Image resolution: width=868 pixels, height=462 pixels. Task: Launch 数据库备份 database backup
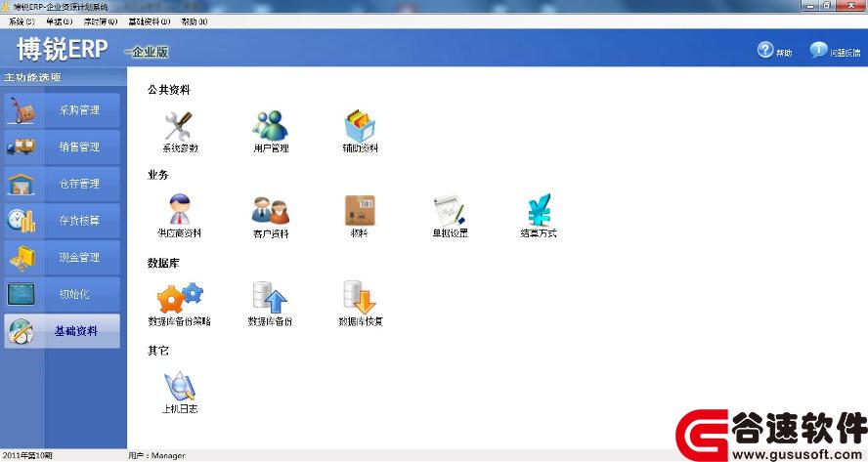[x=271, y=298]
